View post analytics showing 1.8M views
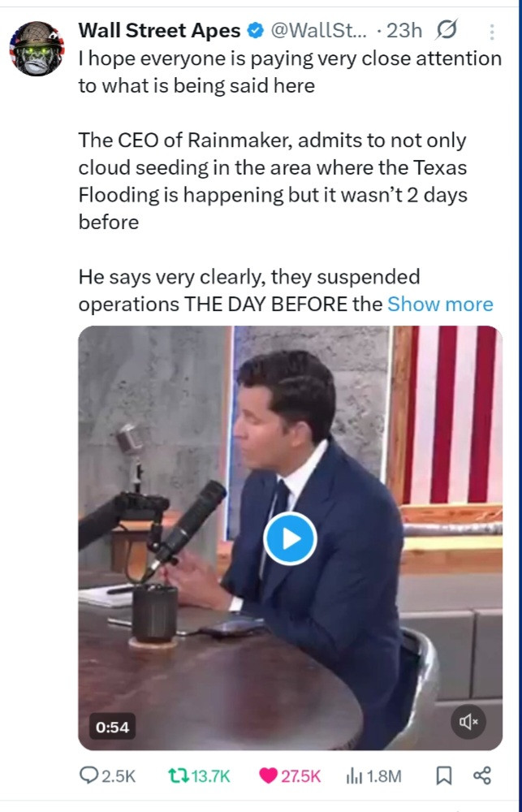This screenshot has width=522, height=812. point(355,776)
